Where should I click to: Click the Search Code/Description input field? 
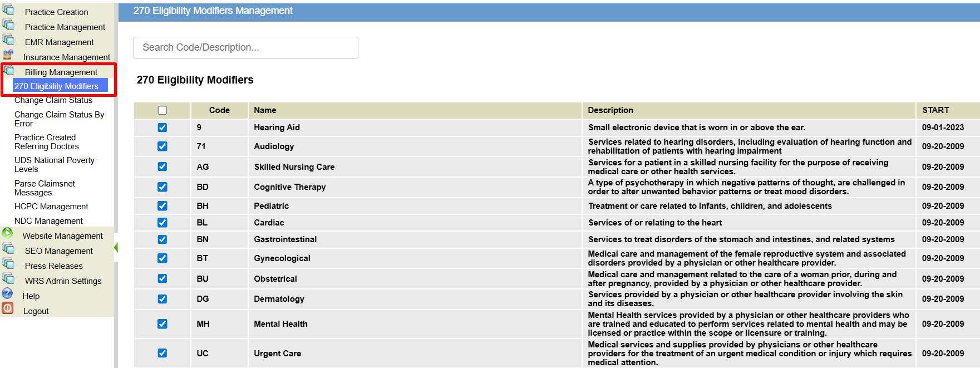(x=245, y=48)
